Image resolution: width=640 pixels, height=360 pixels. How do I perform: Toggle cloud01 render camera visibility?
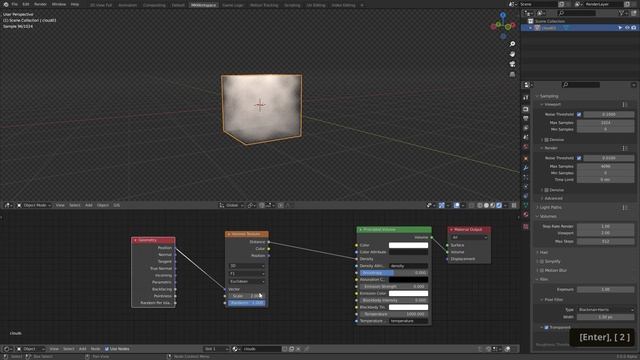[x=633, y=28]
